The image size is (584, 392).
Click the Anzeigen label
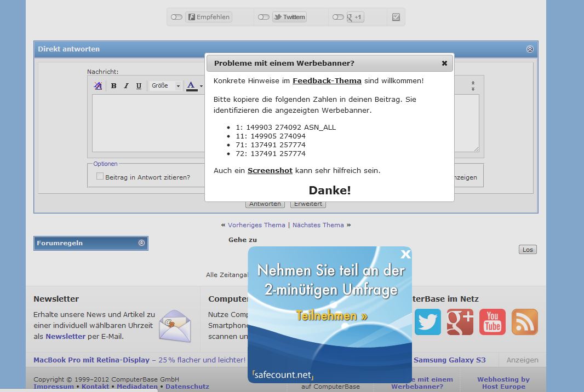click(x=522, y=360)
